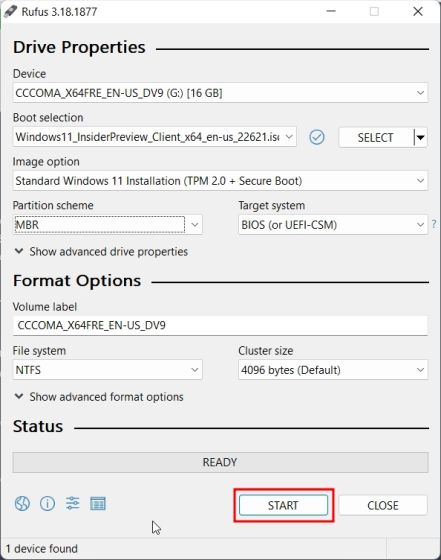The width and height of the screenshot is (441, 560).
Task: Open the File system NTFS dropdown
Action: (107, 370)
